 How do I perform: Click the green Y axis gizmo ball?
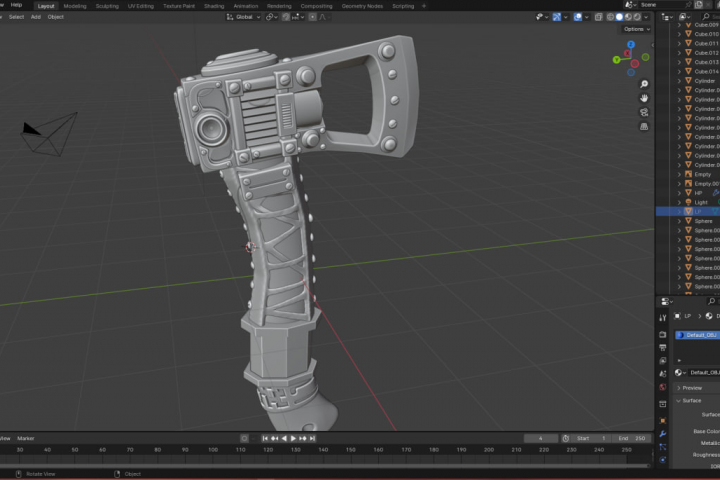tap(615, 59)
